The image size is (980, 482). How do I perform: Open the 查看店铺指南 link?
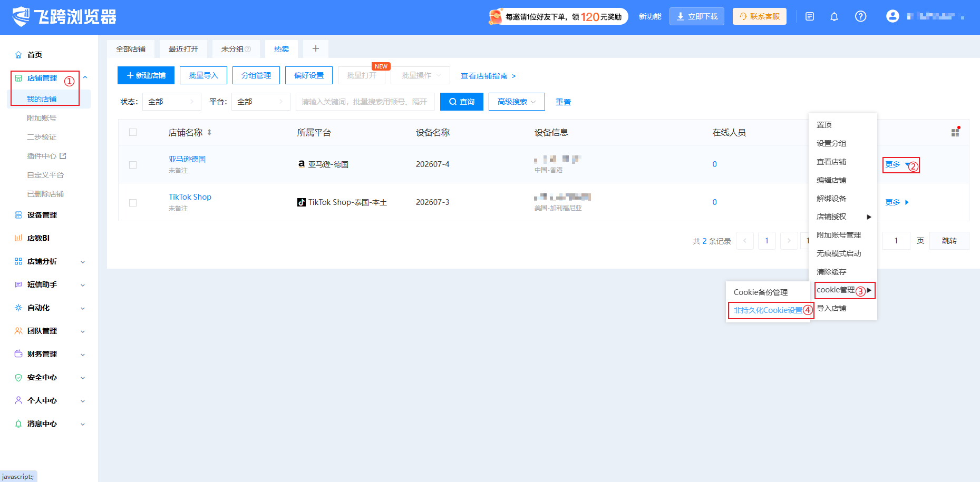(x=488, y=76)
